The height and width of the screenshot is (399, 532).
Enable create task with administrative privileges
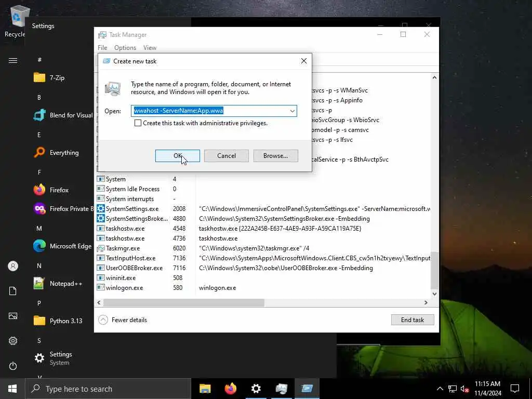pos(138,123)
